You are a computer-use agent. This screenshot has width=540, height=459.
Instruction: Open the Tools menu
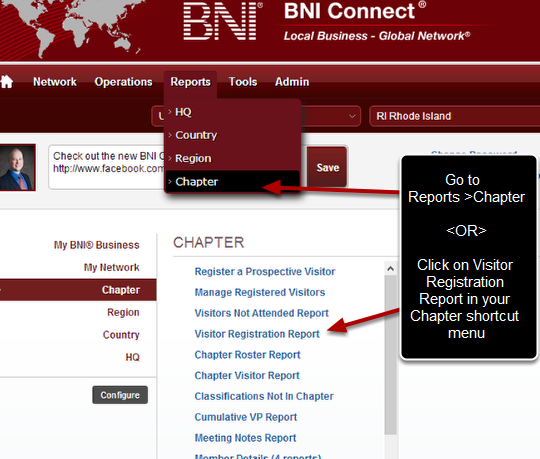point(243,82)
